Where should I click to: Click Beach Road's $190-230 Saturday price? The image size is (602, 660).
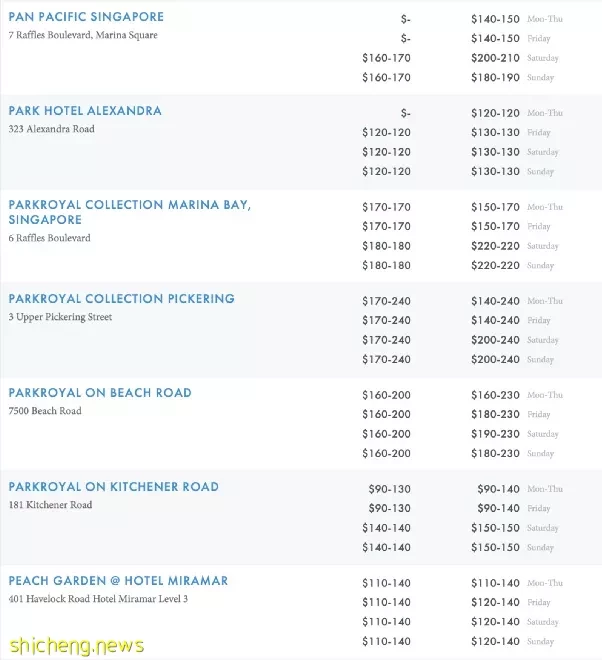495,434
